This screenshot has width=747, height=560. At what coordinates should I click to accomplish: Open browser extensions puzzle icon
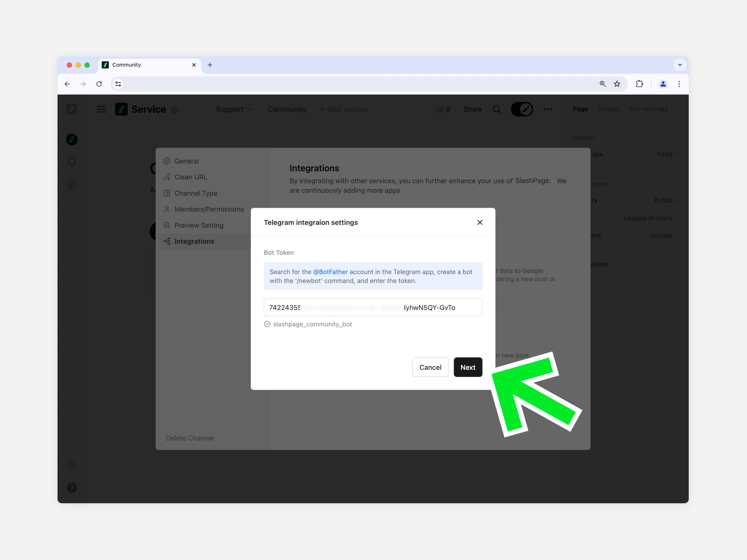click(x=639, y=84)
